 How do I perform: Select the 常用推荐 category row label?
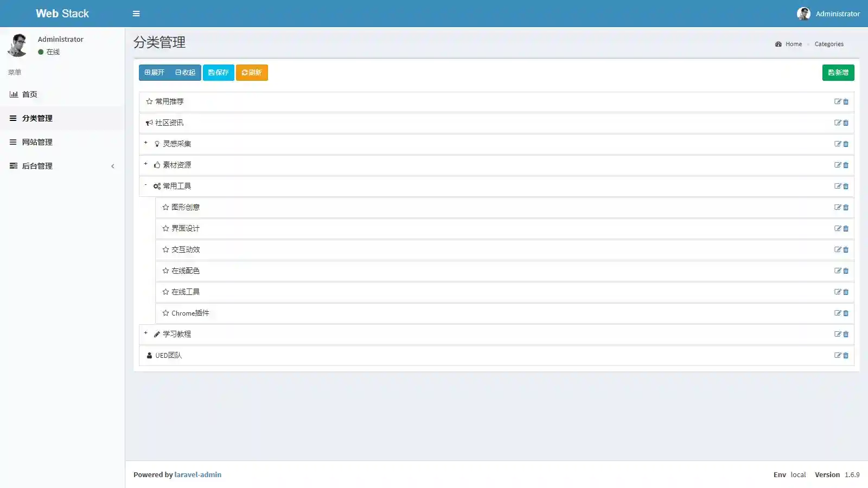click(169, 101)
